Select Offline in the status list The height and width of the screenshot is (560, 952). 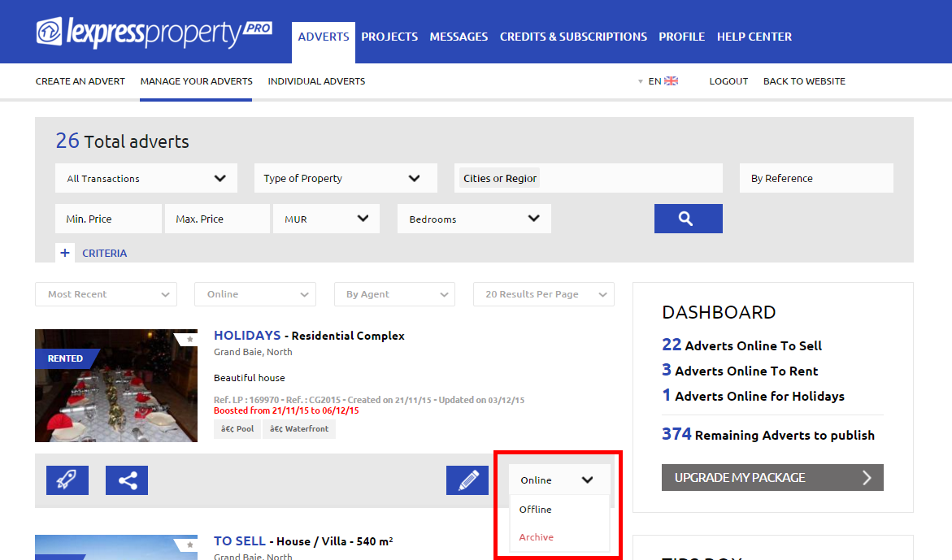[559, 510]
